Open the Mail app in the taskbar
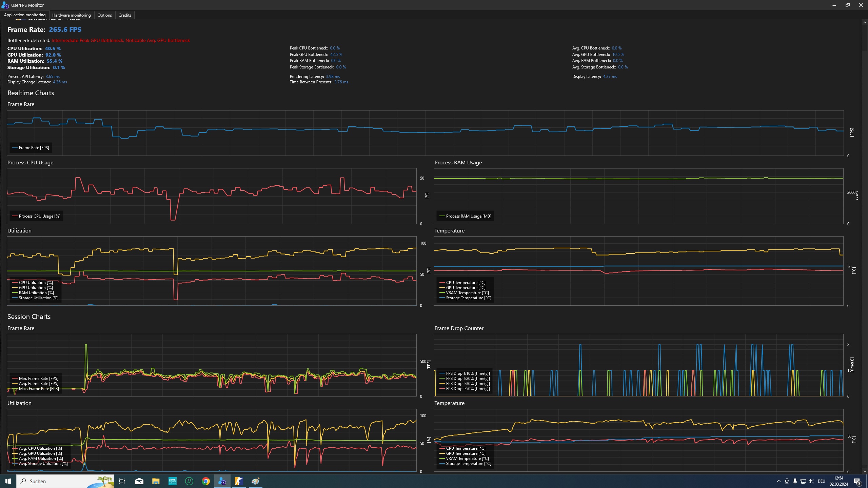 coord(139,481)
